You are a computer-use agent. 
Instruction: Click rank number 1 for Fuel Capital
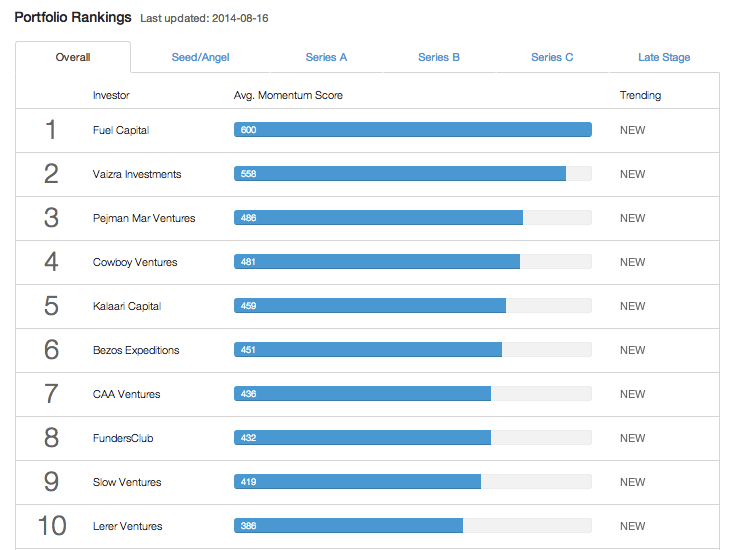tap(51, 130)
